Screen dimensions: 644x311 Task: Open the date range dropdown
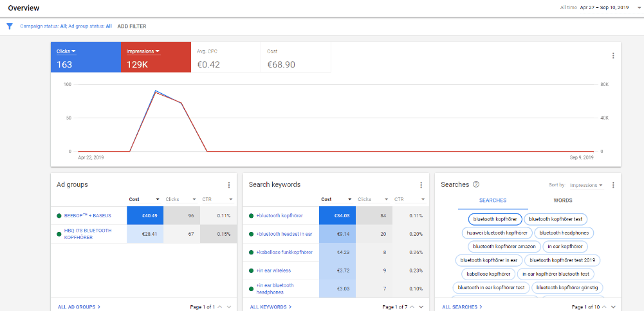(x=610, y=7)
